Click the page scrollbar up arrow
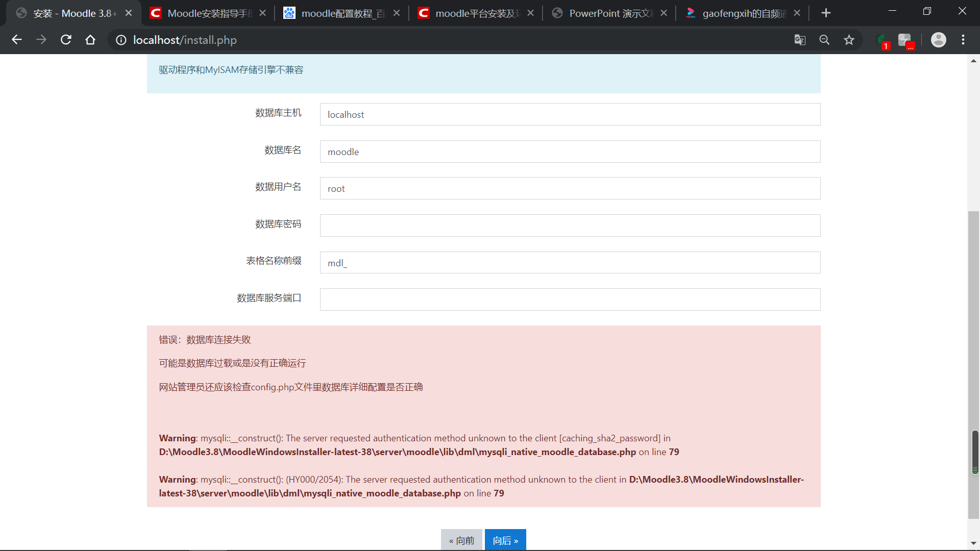Image resolution: width=980 pixels, height=551 pixels. (973, 61)
